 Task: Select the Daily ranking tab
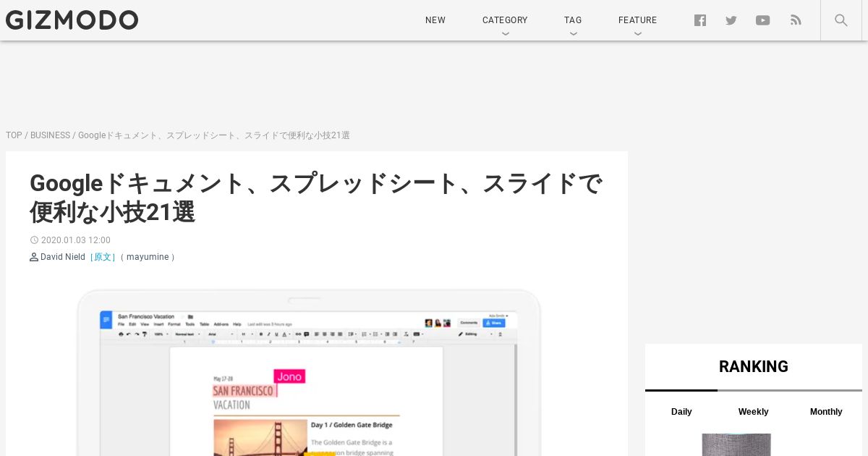[x=681, y=411]
